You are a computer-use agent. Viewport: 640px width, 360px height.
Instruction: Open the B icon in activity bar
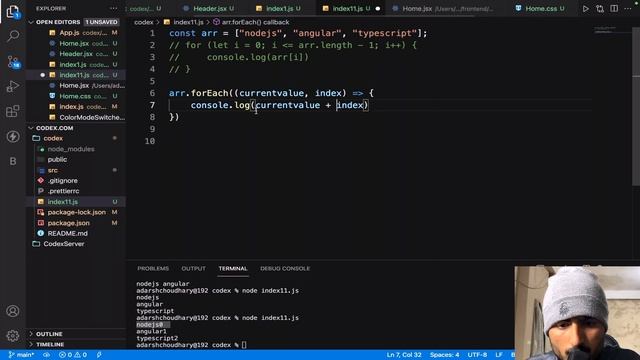pyautogui.click(x=13, y=161)
